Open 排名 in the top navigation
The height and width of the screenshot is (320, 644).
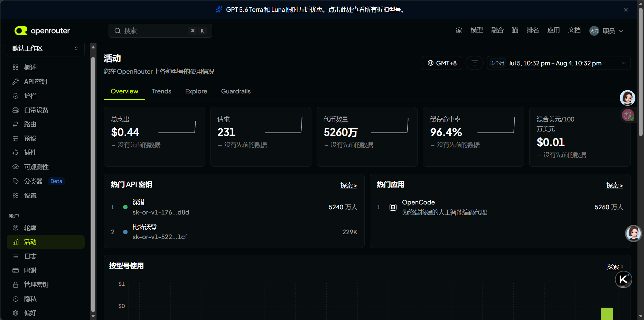click(x=533, y=30)
